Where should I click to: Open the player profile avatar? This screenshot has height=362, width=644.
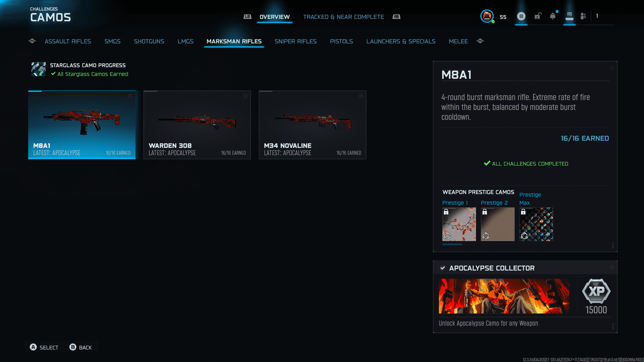pos(487,16)
